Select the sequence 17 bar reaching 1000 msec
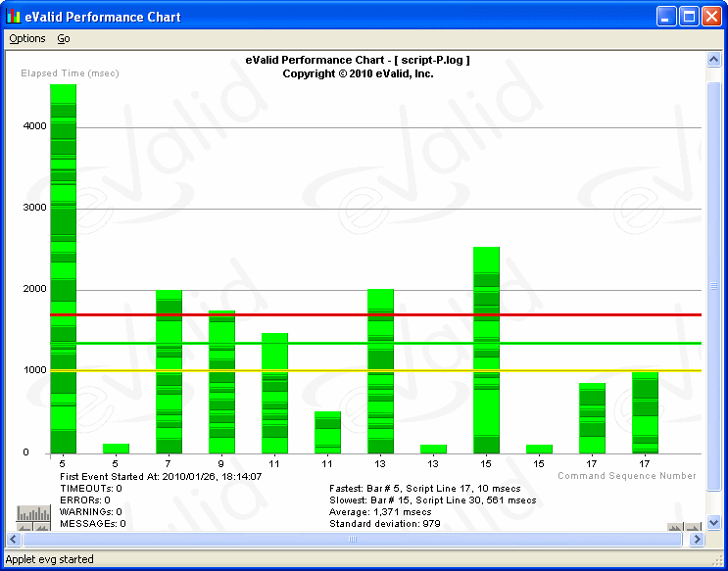Image resolution: width=728 pixels, height=571 pixels. pyautogui.click(x=646, y=412)
